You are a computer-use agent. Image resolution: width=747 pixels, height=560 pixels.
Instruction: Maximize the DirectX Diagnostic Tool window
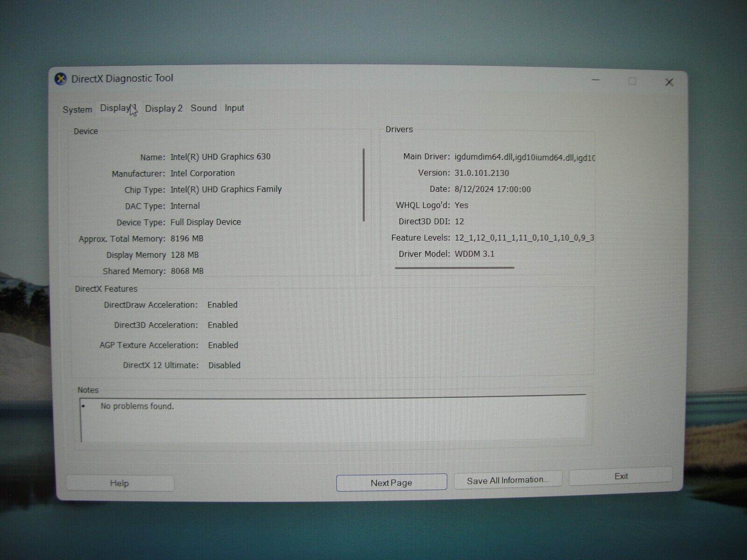[632, 81]
